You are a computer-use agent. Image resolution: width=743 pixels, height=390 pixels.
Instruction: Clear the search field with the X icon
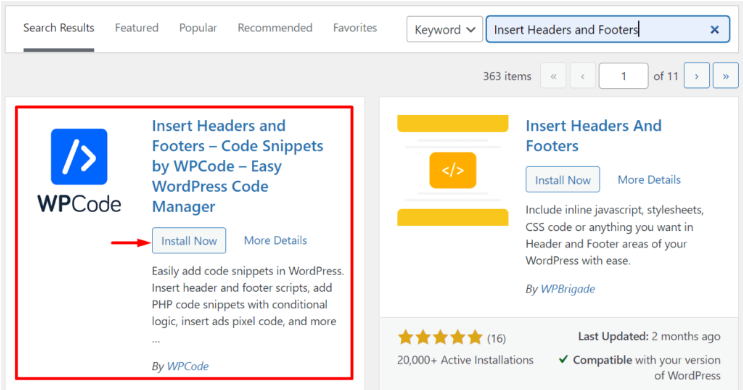coord(715,30)
